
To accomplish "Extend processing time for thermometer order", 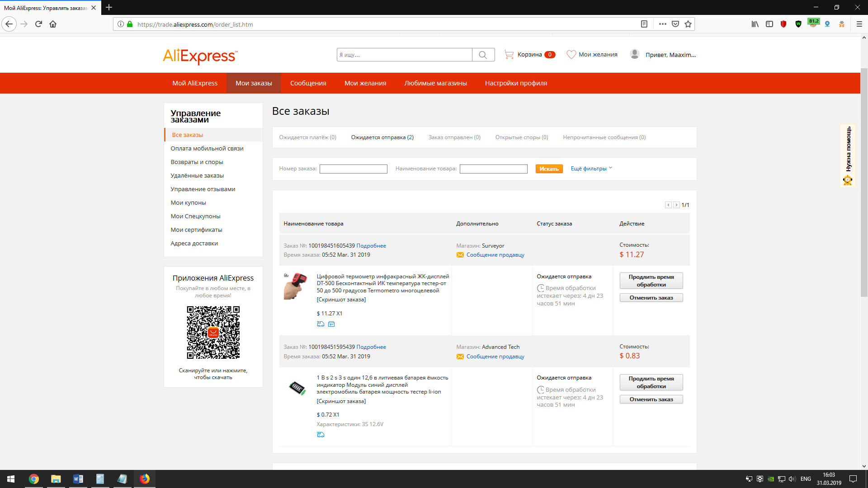I will point(651,281).
